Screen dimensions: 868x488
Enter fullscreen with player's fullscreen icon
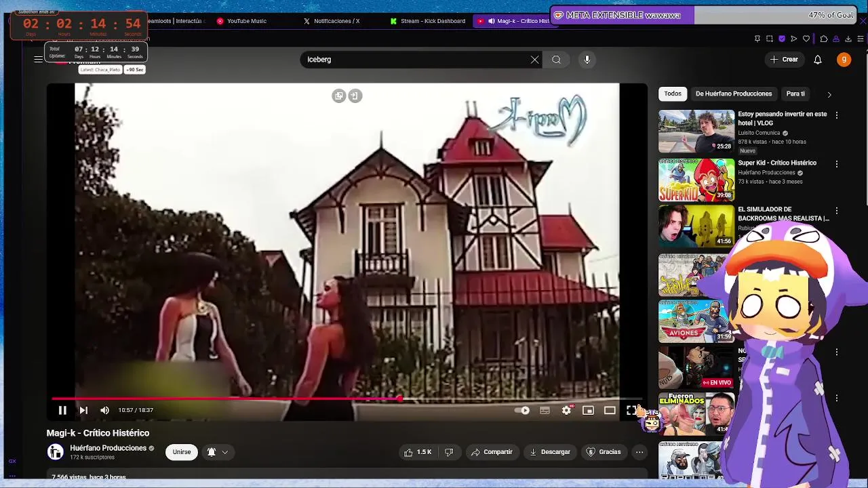click(x=631, y=410)
